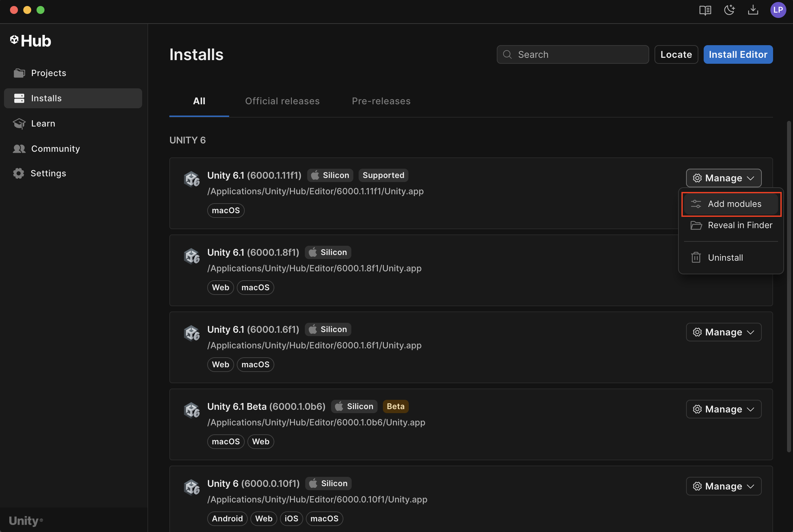Select Uninstall from the Manage menu

coord(725,258)
